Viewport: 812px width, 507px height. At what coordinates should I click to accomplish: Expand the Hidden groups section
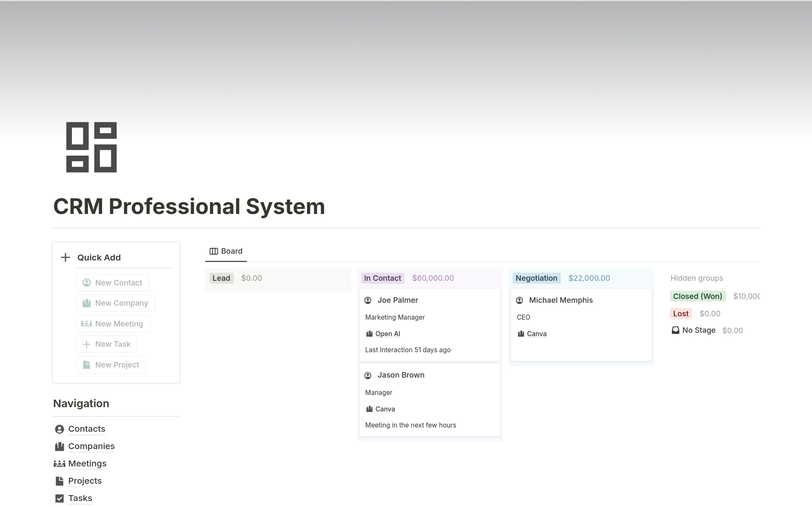[697, 278]
